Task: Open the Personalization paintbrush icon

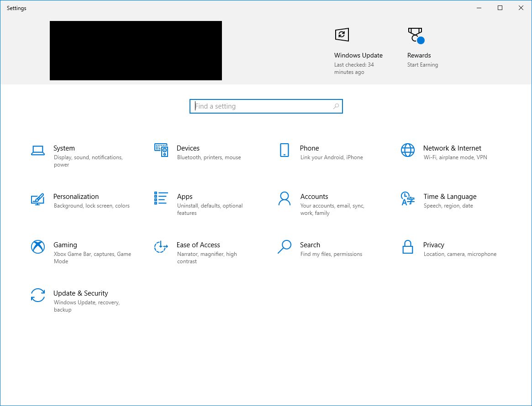Action: click(x=37, y=199)
